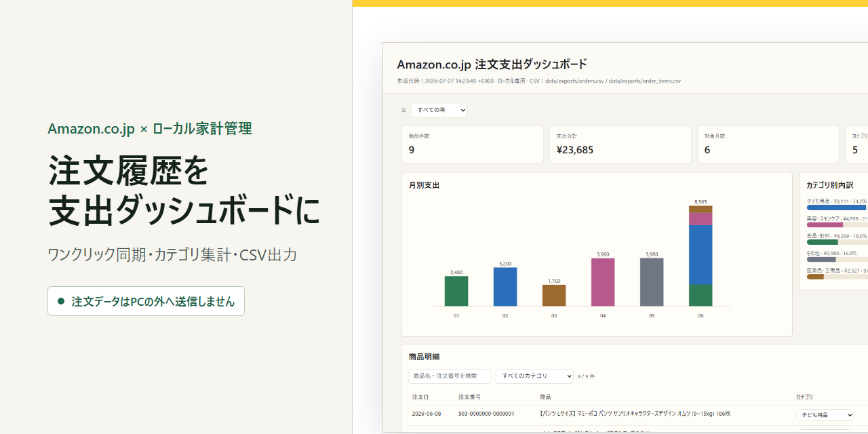This screenshot has width=868, height=434.
Task: Click the blue segment of the 06 bar
Action: click(x=701, y=255)
